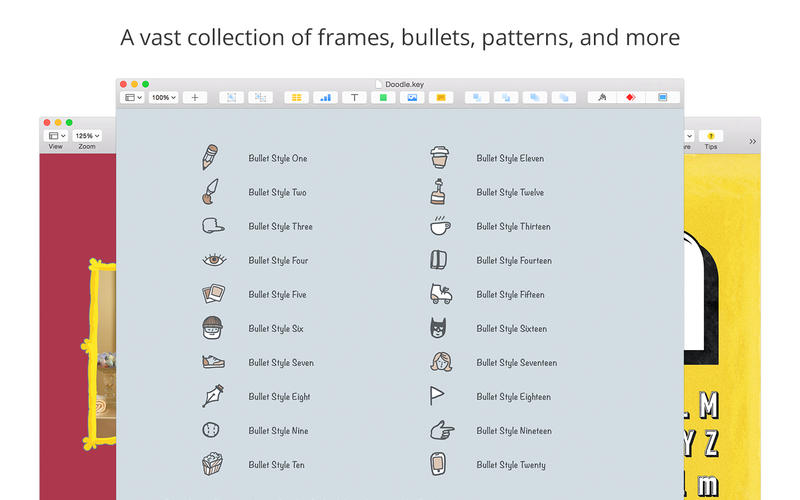
Task: Click the "Bullet Style Ten" text
Action: 277,465
